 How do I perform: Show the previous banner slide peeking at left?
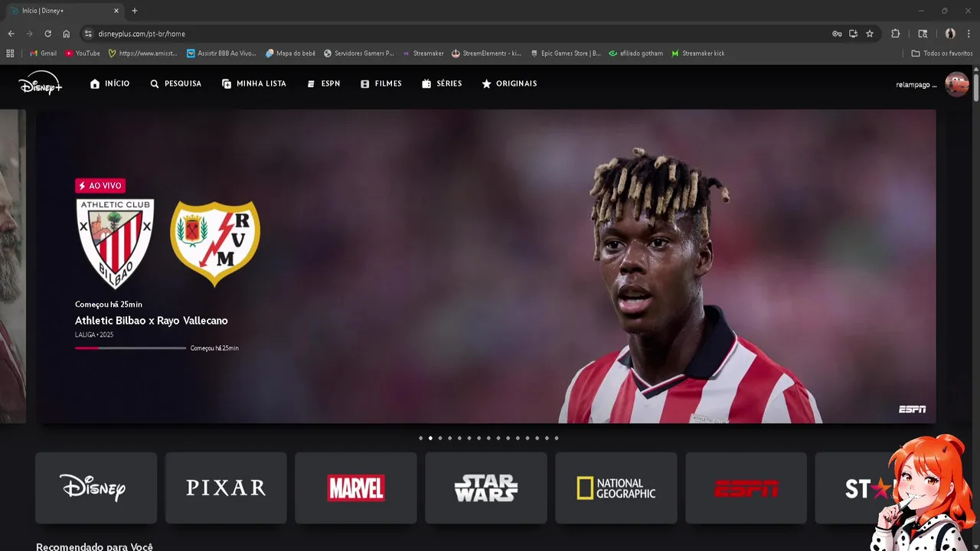13,266
